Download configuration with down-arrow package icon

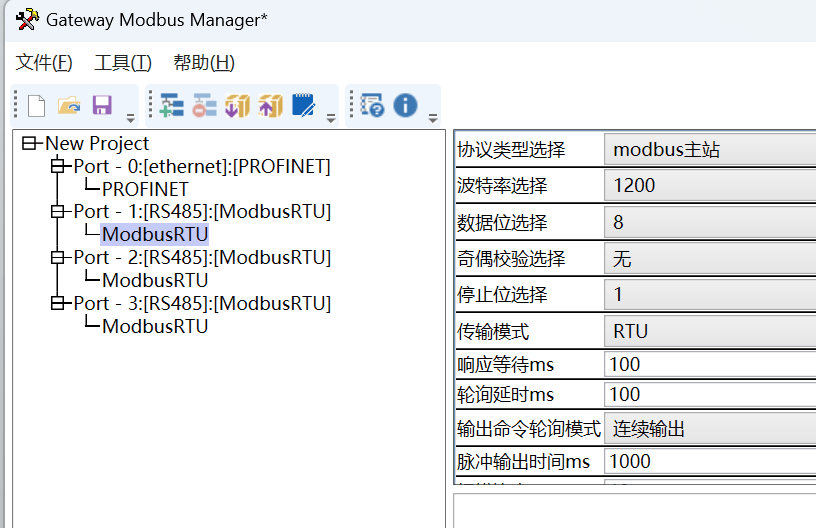click(237, 105)
